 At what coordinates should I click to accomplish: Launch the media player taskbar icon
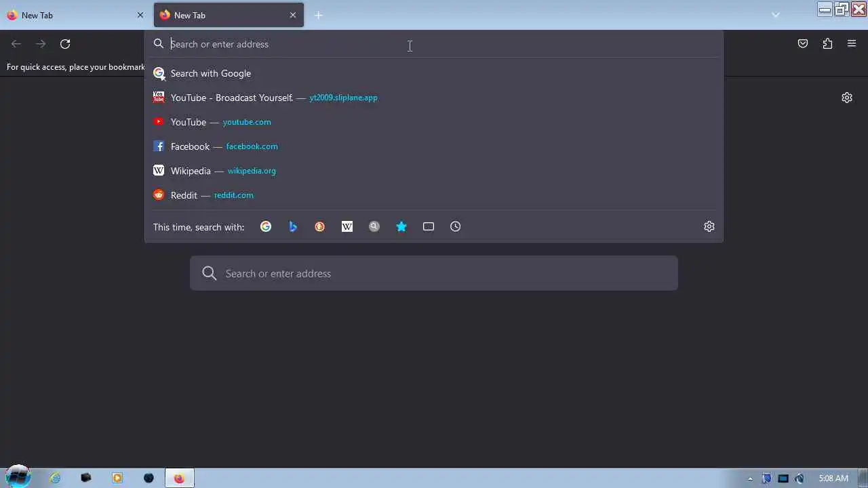click(117, 478)
